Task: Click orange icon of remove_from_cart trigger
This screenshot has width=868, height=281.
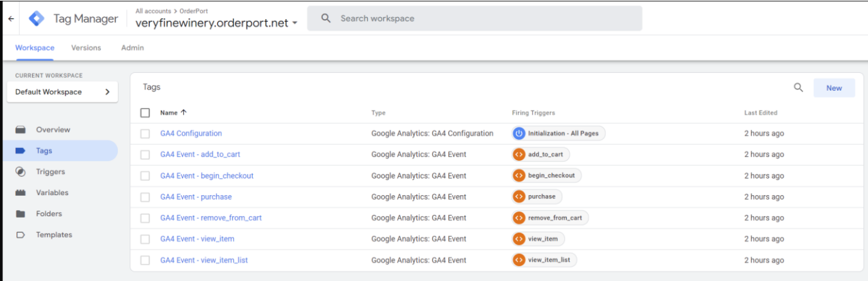Action: (x=519, y=218)
